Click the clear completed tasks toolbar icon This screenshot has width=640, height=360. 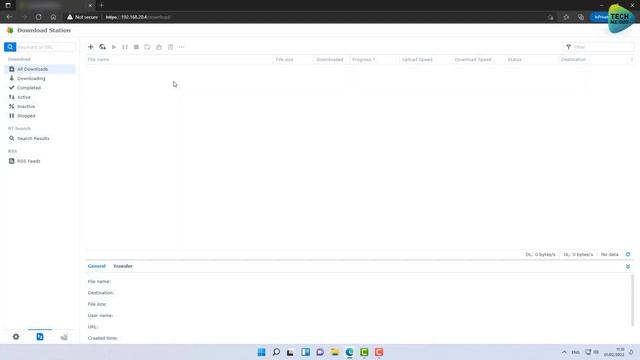pos(159,47)
